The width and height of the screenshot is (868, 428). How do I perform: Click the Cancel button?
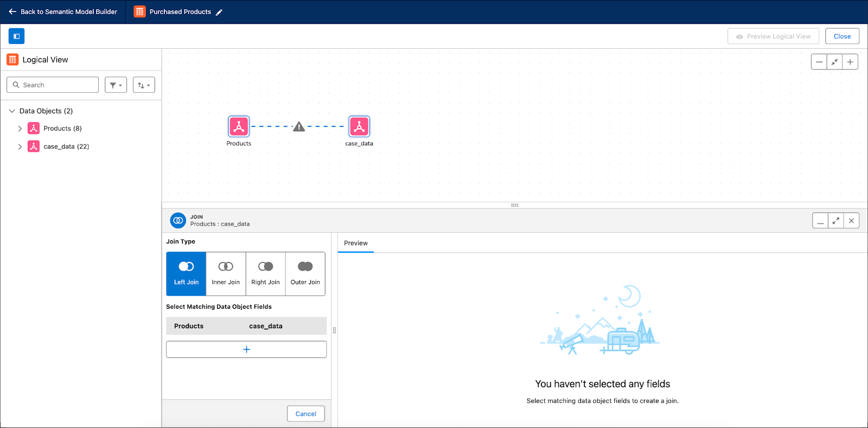[306, 414]
